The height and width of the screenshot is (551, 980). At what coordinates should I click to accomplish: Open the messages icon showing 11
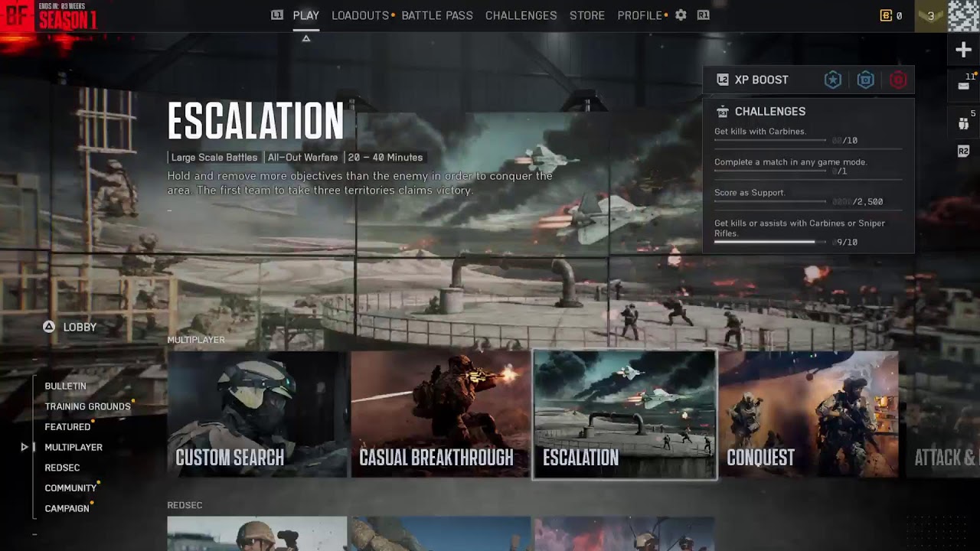coord(963,86)
